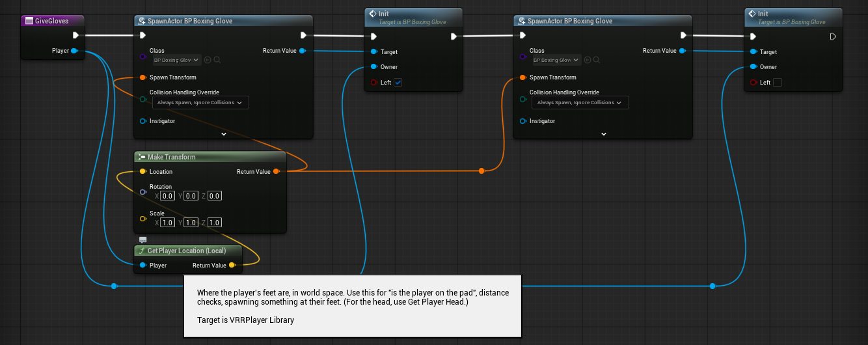The height and width of the screenshot is (345, 868).
Task: Click the exec output pin of the Init node with Left checked
Action: pos(454,36)
